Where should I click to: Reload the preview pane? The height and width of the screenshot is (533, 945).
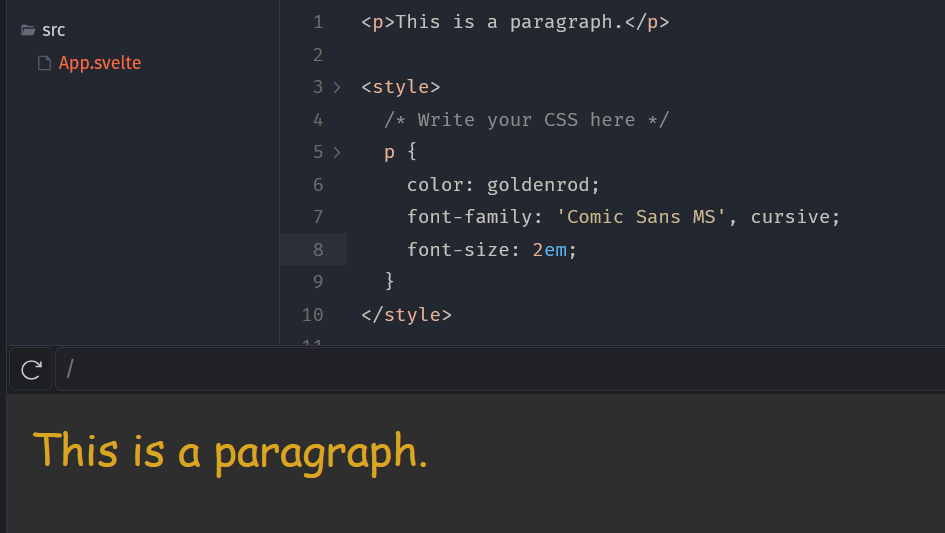click(x=31, y=370)
